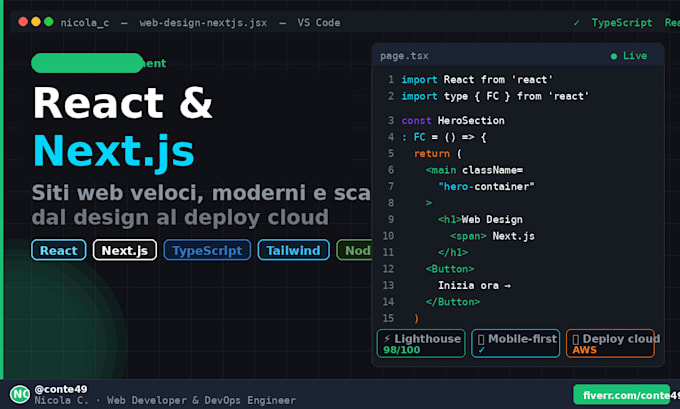Click the Lighthouse 98/100 badge
This screenshot has width=680, height=409.
click(x=421, y=344)
